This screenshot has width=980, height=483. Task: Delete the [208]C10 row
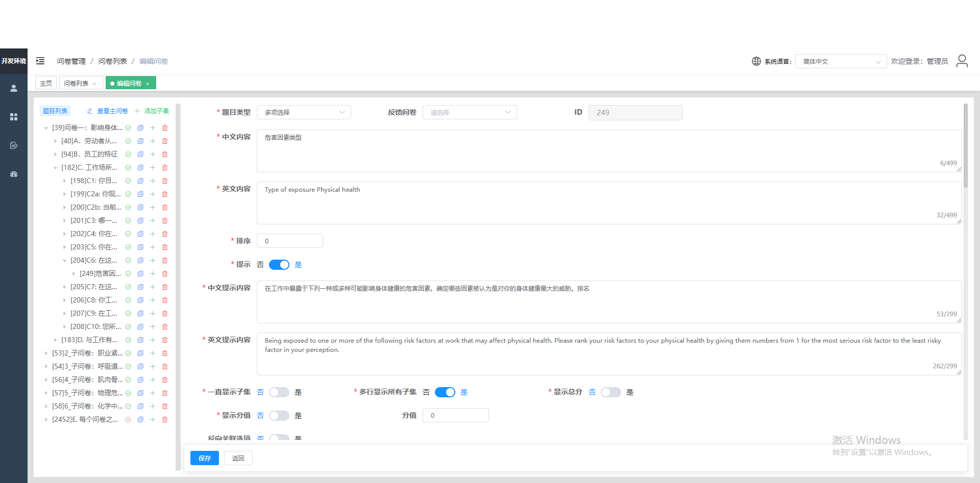165,326
